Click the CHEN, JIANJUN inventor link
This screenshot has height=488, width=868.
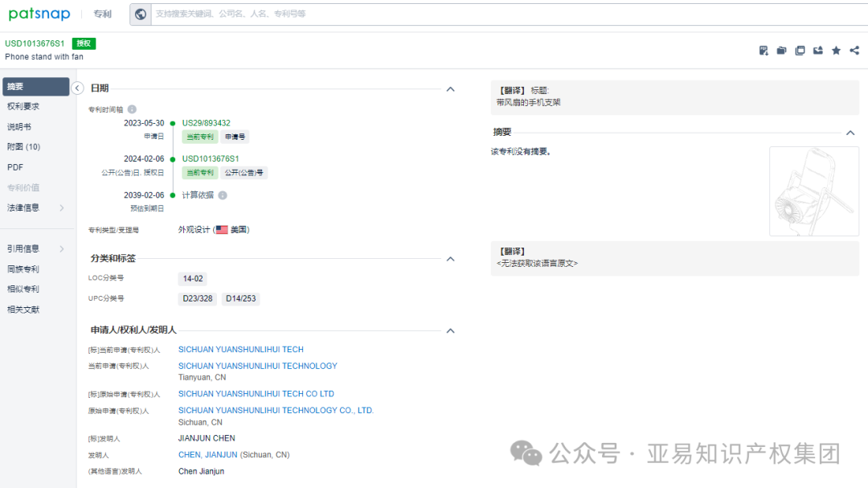(x=207, y=455)
